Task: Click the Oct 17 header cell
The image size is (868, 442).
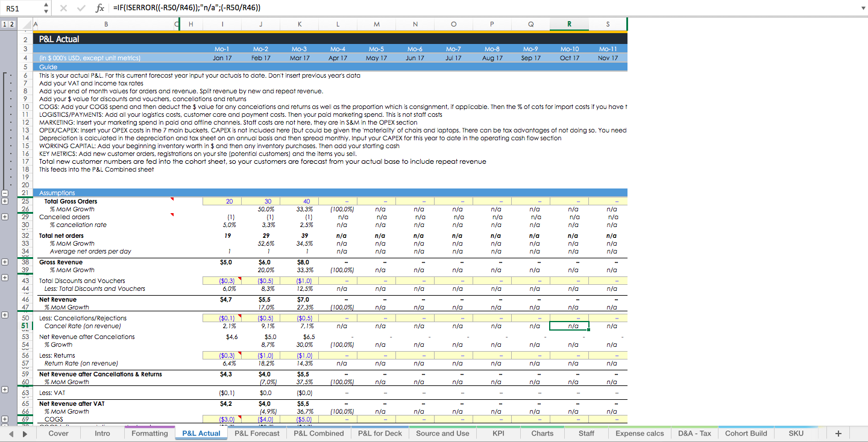Action: (x=569, y=58)
